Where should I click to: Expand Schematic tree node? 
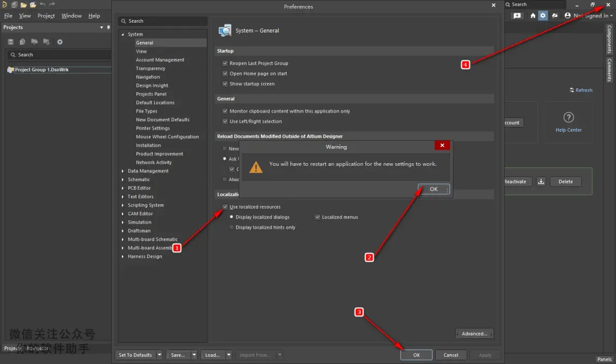(122, 180)
